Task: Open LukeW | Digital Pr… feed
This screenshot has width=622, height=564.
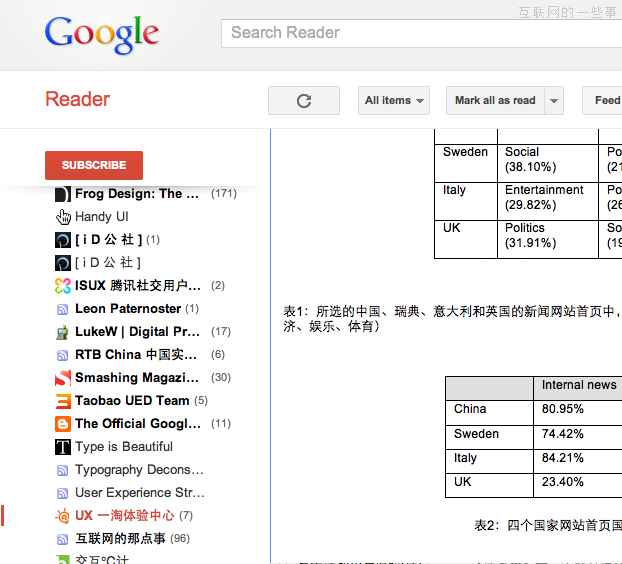Action: [137, 332]
